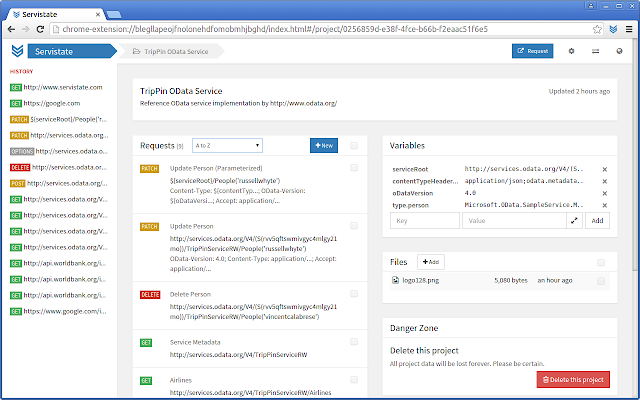Click the "Updated 2 hours ago" text
This screenshot has height=400, width=640.
pos(579,91)
